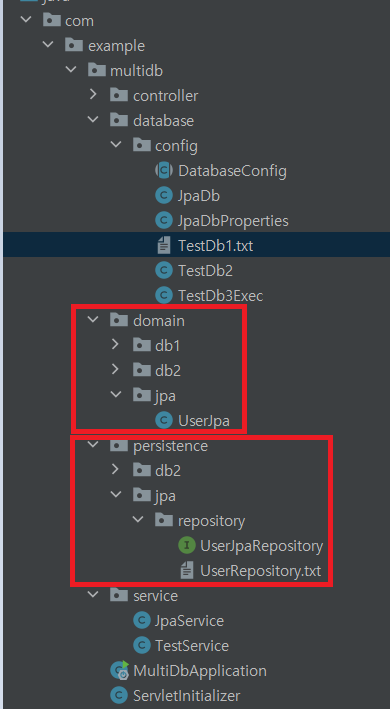Select the DatabaseConfig class name
390x709 pixels.
232,171
